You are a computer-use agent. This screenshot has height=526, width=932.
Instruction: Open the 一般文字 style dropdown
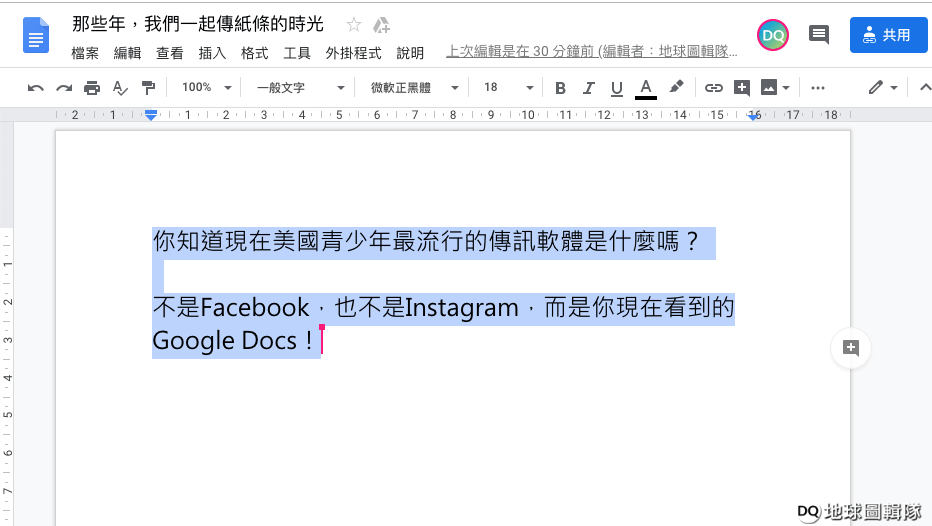point(300,88)
